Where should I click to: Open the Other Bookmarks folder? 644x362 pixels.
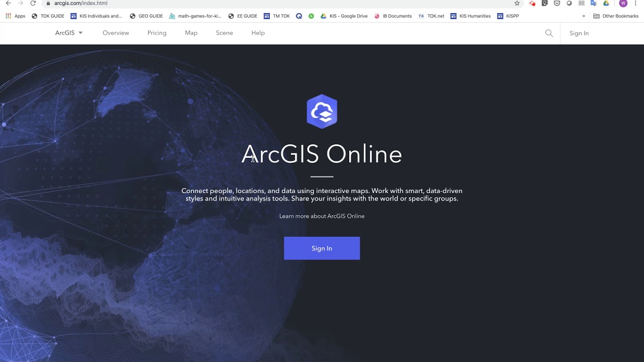click(616, 16)
